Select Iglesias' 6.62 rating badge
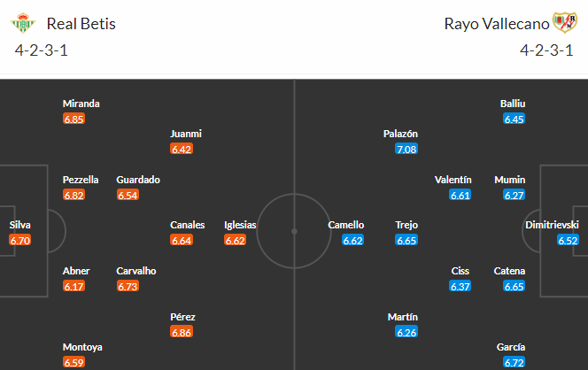Screen dimensions: 588x370 click(235, 240)
